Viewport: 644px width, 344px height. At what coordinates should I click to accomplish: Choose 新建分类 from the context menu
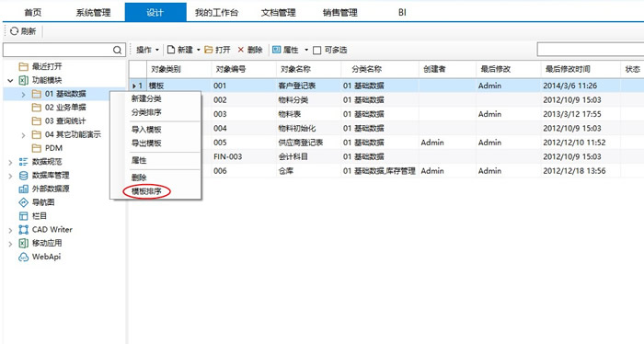tap(146, 98)
